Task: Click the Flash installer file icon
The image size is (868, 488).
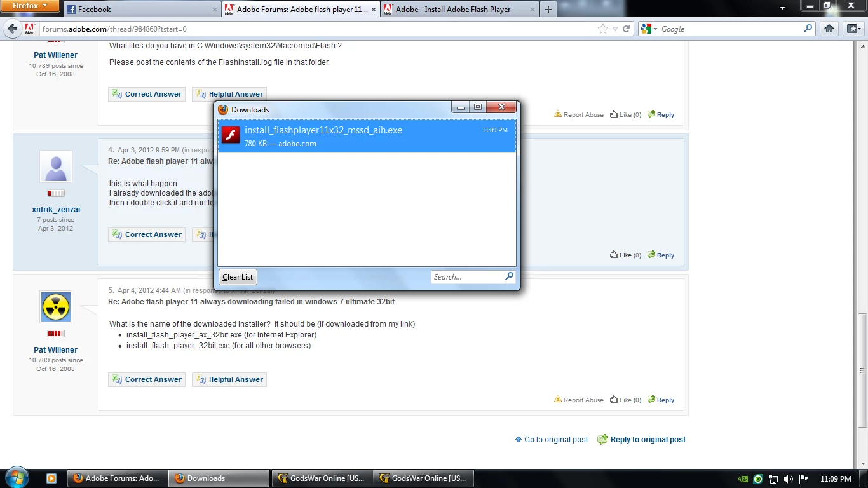Action: click(x=230, y=135)
